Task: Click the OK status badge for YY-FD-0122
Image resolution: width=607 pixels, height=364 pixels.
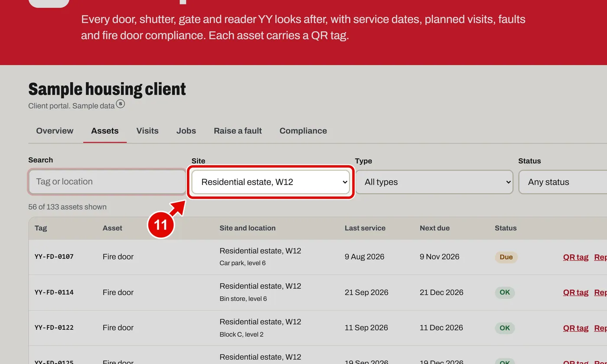Action: coord(505,328)
